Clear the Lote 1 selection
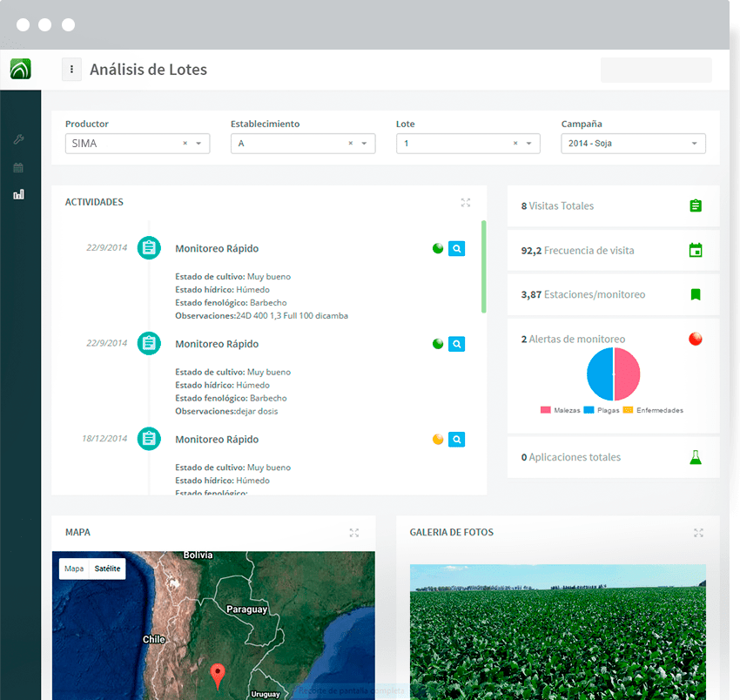Viewport: 740px width, 700px height. point(515,144)
